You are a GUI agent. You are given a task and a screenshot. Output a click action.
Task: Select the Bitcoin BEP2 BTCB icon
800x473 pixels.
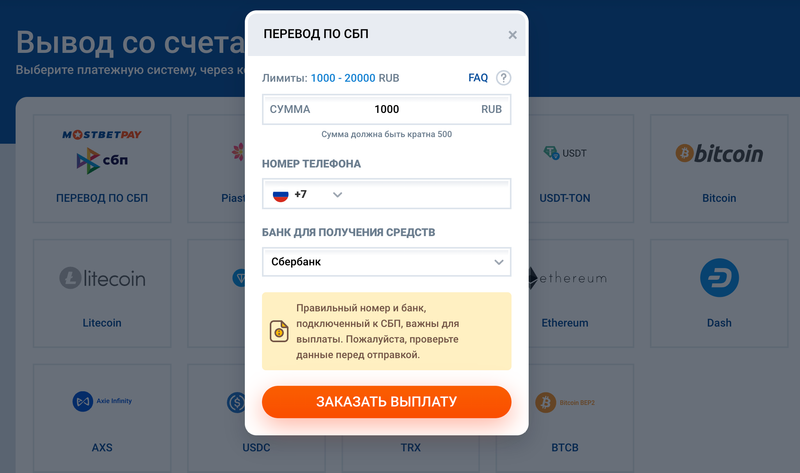(566, 402)
